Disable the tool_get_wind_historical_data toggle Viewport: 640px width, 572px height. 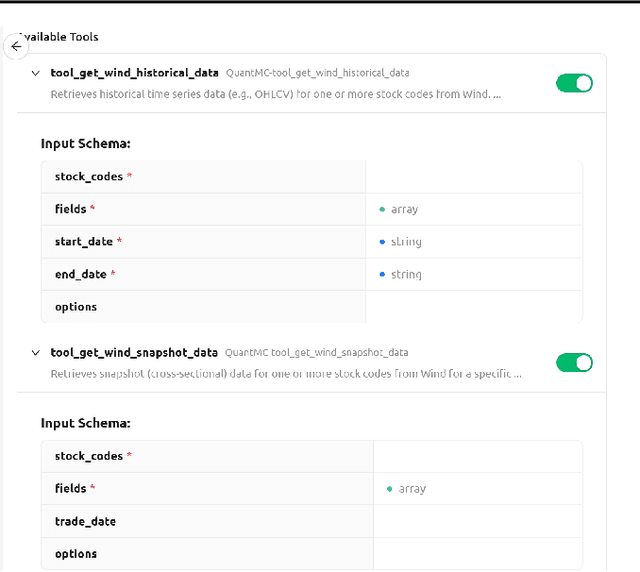574,83
